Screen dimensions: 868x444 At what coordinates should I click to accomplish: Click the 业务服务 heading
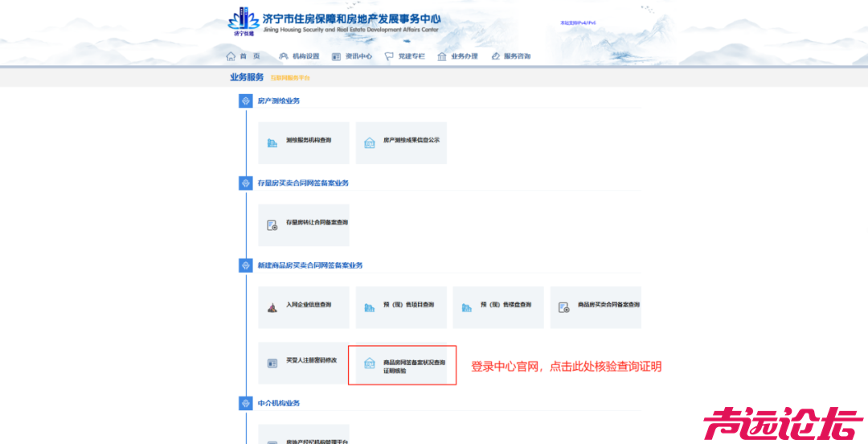[x=247, y=77]
